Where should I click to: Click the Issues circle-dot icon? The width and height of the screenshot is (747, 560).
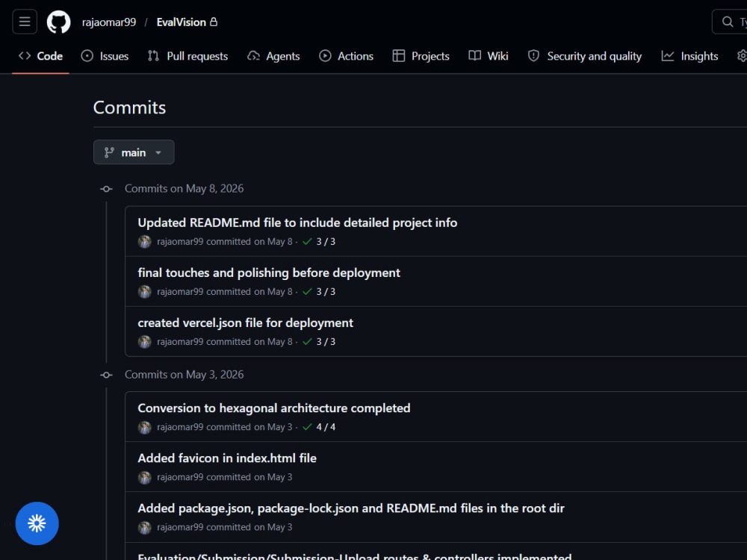(87, 56)
